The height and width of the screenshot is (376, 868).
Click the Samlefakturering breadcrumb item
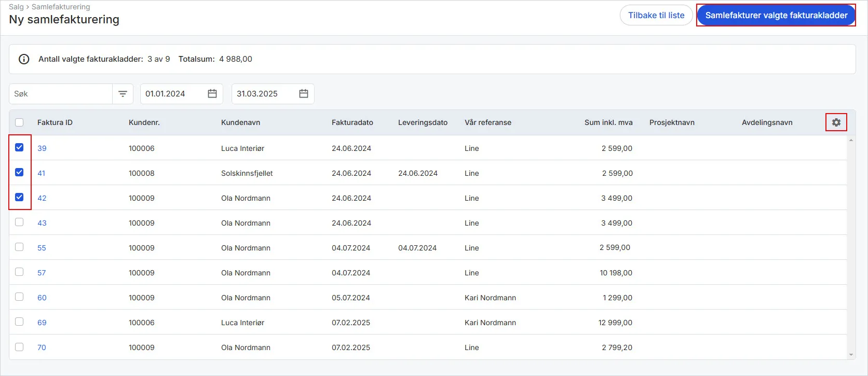pyautogui.click(x=61, y=7)
